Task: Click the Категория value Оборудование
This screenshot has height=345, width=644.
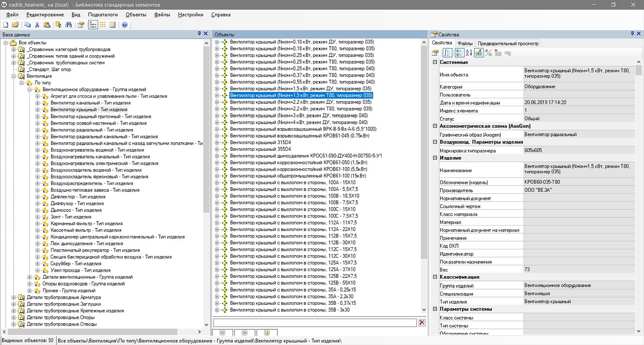Action: pyautogui.click(x=579, y=86)
